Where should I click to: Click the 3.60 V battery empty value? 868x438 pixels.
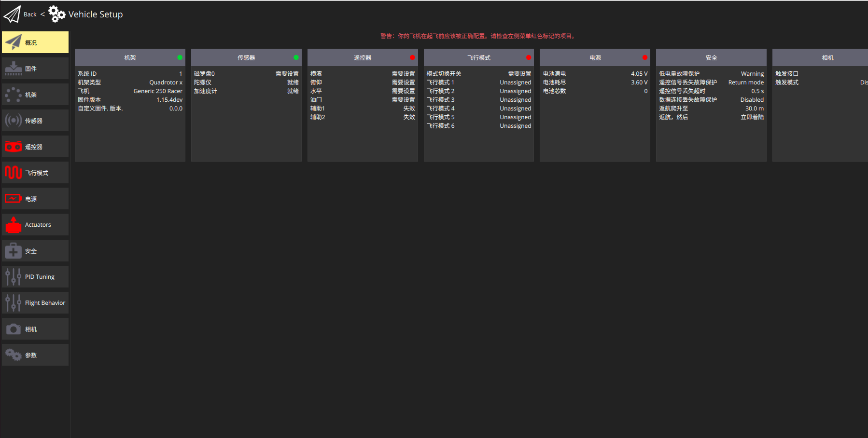[639, 82]
